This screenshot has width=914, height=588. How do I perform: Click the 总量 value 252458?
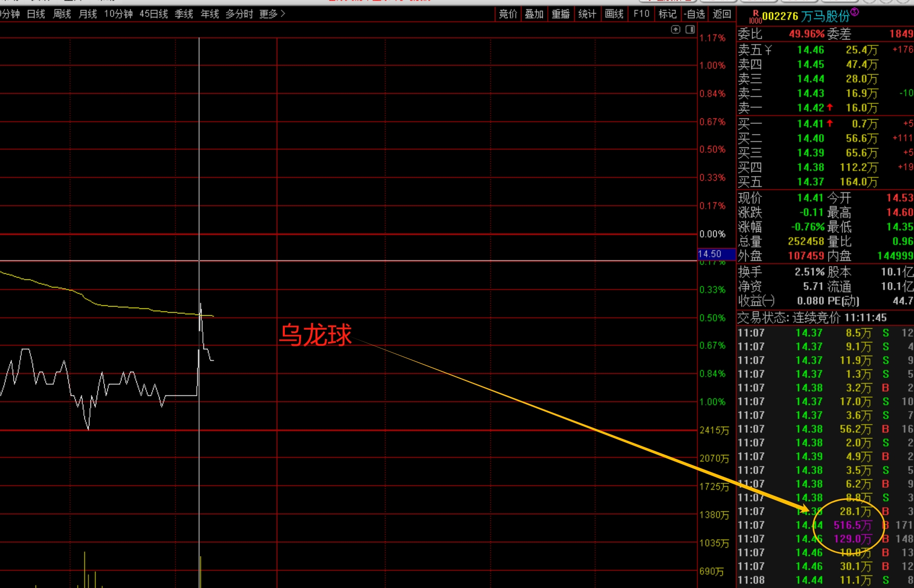806,242
